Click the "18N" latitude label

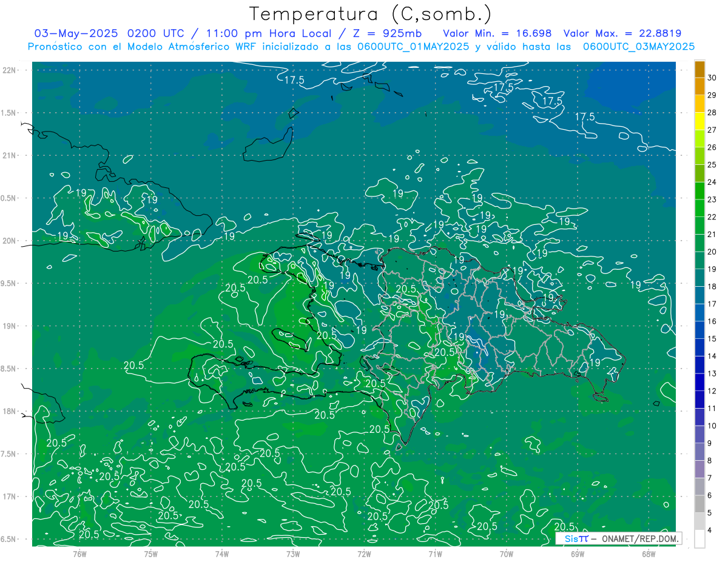click(8, 412)
